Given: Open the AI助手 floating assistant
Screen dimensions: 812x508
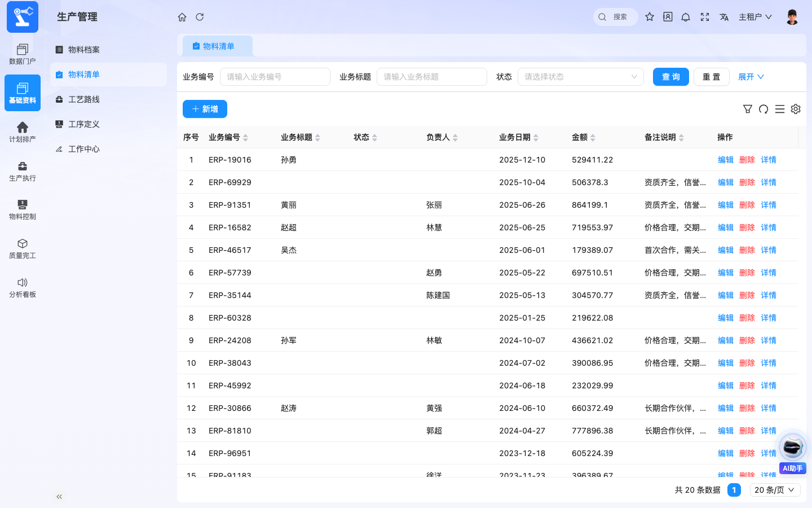Looking at the screenshot, I should (x=793, y=453).
